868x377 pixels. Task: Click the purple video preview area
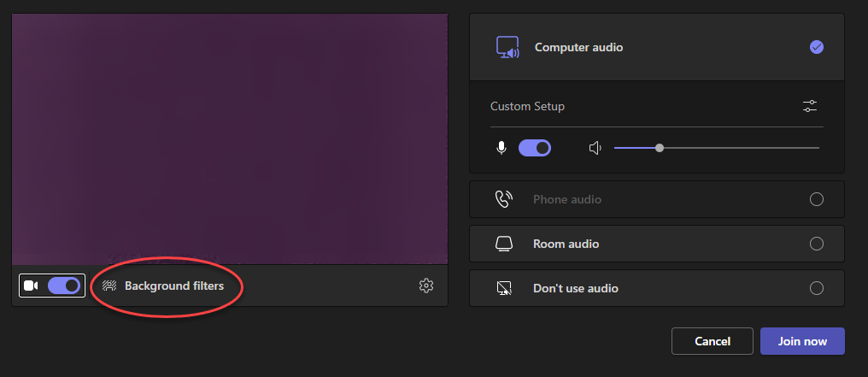(230, 138)
